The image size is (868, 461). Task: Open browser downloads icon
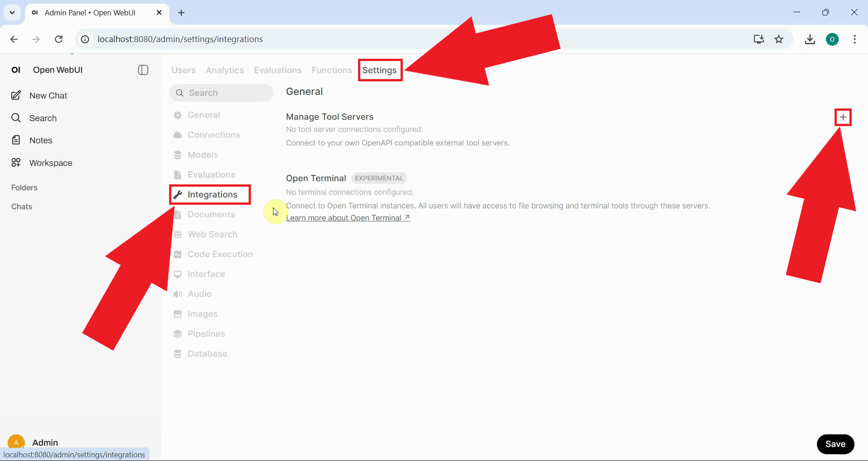coord(810,39)
